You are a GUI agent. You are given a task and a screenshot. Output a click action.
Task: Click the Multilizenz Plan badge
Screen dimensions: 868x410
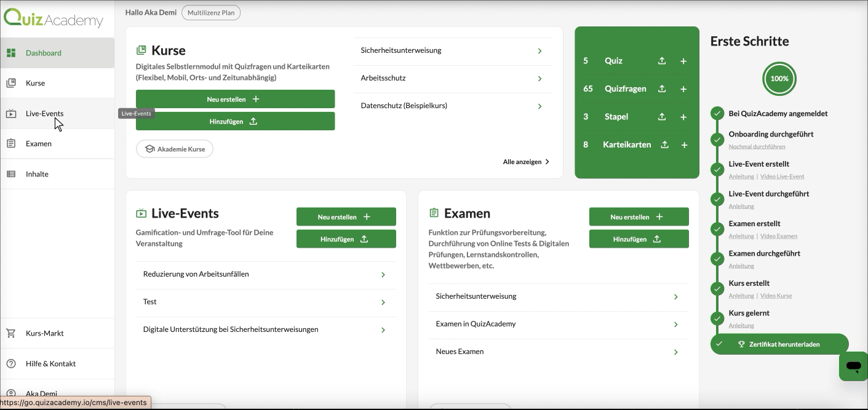pos(211,12)
